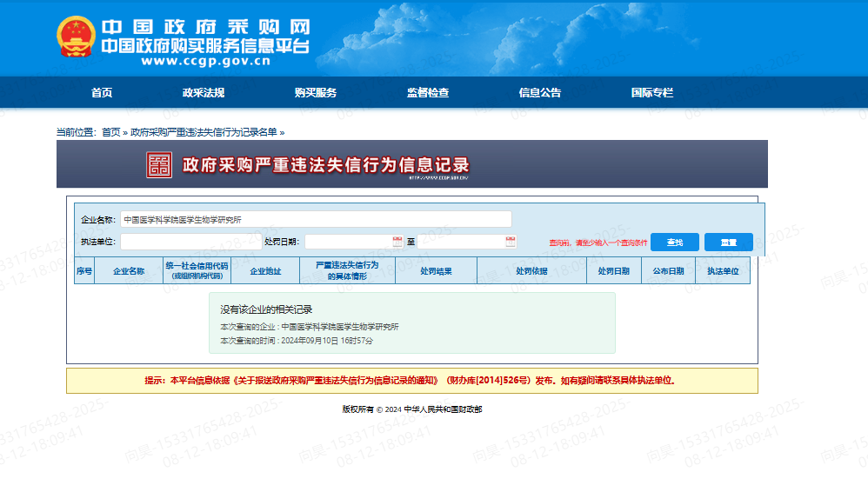Click the red seal icon in banner
868x492 pixels.
point(159,165)
